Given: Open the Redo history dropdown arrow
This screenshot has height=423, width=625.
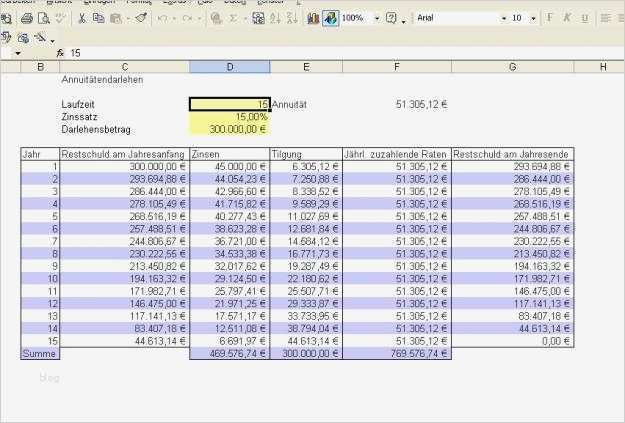Looking at the screenshot, I should (199, 18).
